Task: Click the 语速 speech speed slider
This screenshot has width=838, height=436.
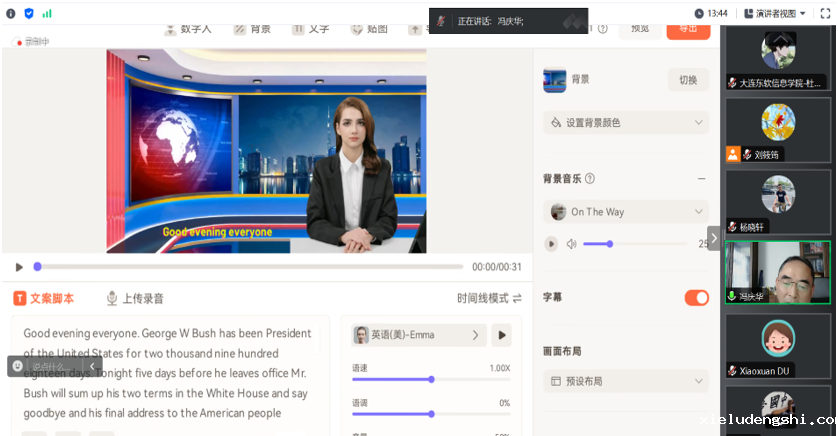Action: tap(431, 379)
